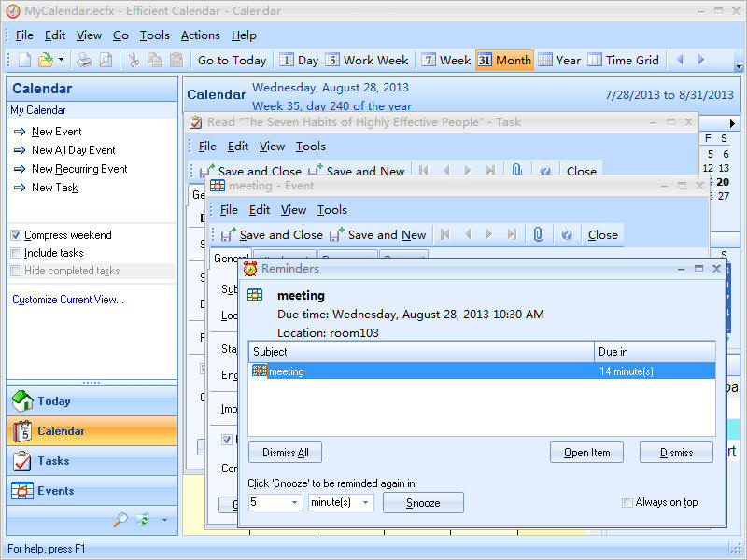This screenshot has height=560, width=747.
Task: Go to next period arrow in toolbar
Action: (x=701, y=60)
